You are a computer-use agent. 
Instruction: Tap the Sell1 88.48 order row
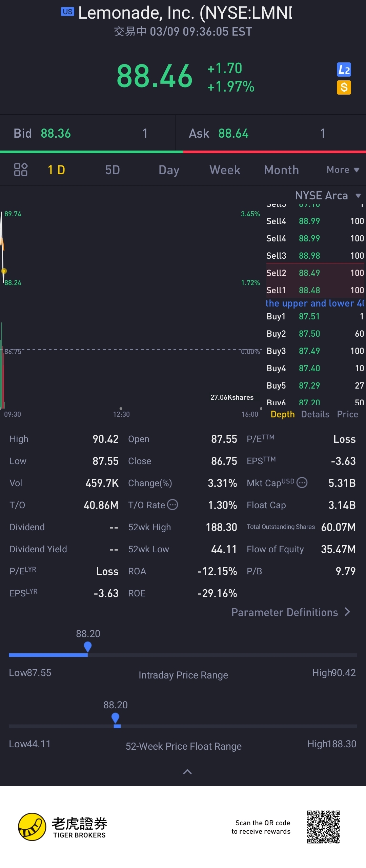pyautogui.click(x=315, y=290)
